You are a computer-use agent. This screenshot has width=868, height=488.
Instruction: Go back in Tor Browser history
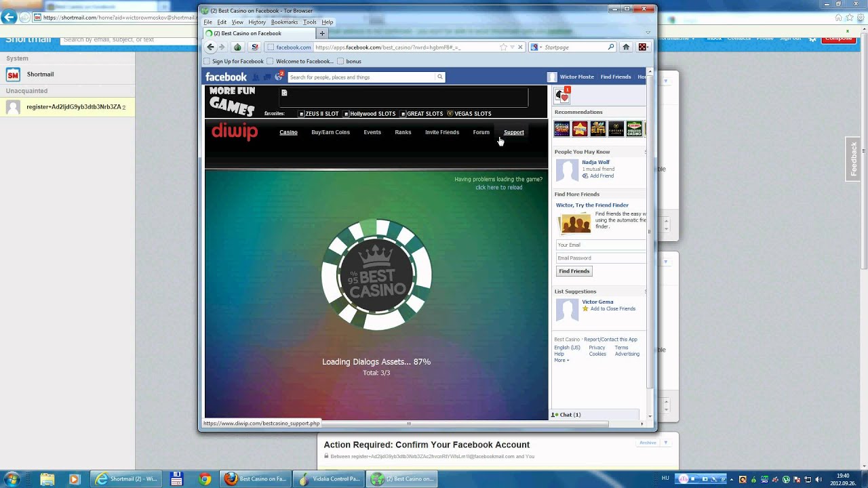click(211, 47)
